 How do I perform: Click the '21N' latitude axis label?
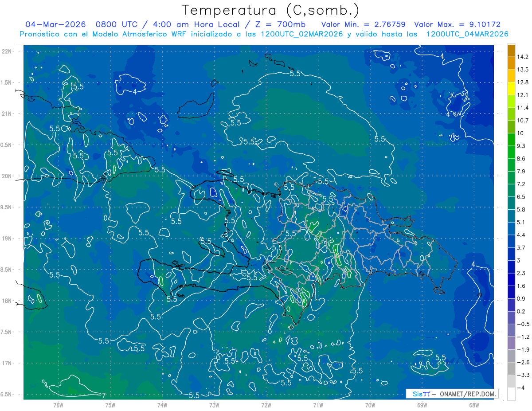pos(6,114)
